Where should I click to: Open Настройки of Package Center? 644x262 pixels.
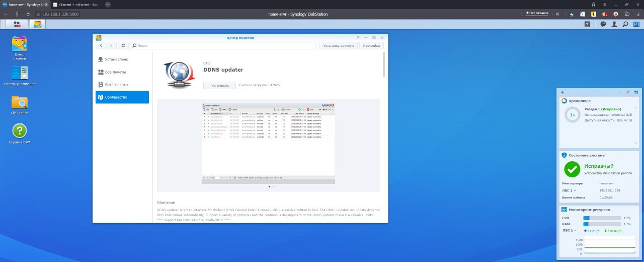(372, 45)
